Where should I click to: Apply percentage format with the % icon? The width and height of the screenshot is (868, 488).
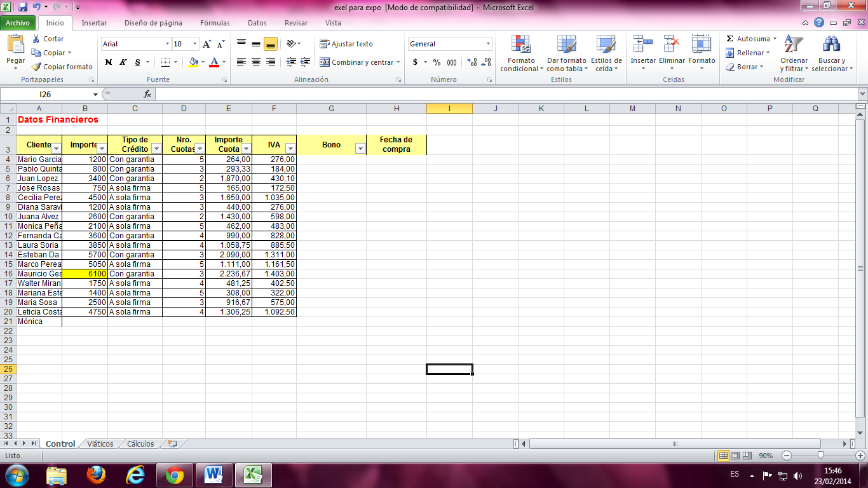(x=435, y=62)
